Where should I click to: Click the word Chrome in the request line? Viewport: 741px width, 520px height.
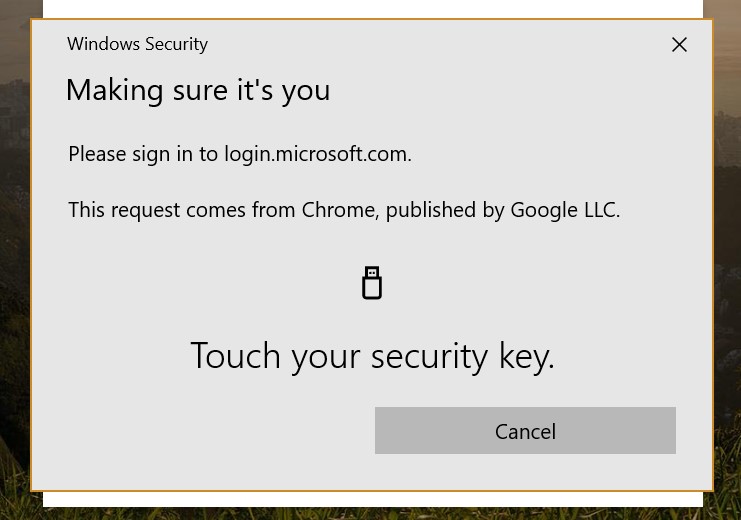340,210
